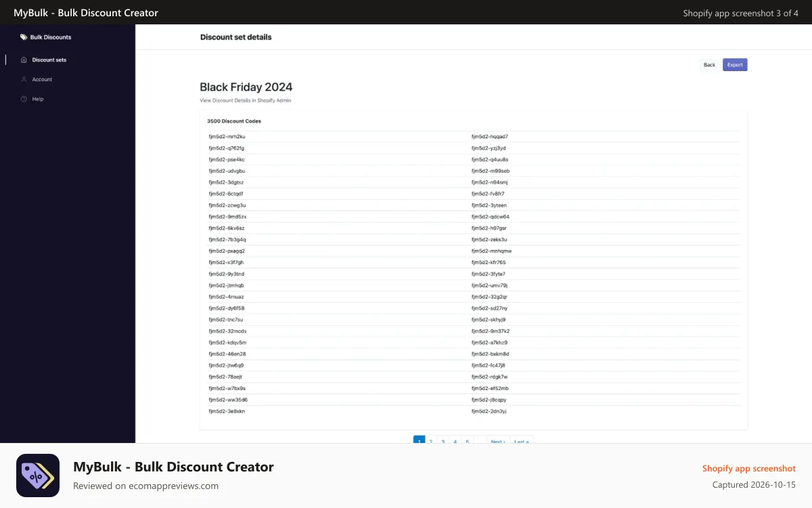Go to pagination page 5
Screen dimensions: 812x508
[468, 441]
